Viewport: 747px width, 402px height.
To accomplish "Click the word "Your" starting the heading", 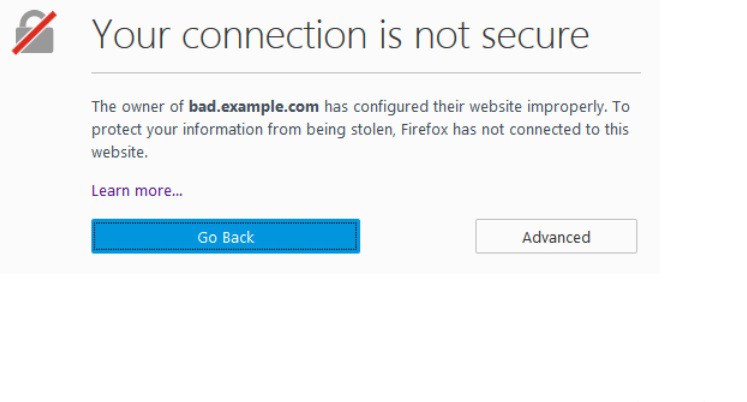I will [x=131, y=36].
